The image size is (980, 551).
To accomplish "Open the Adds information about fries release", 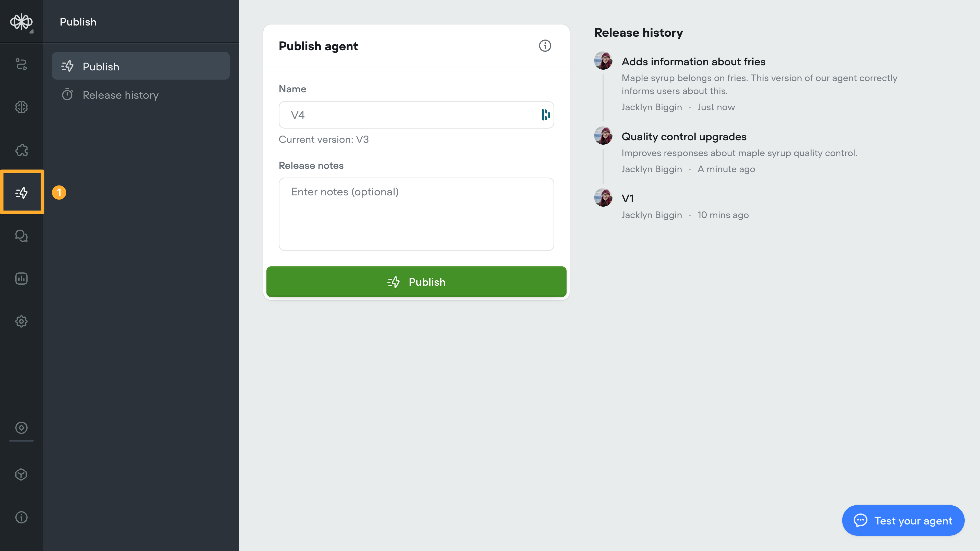I will click(693, 61).
